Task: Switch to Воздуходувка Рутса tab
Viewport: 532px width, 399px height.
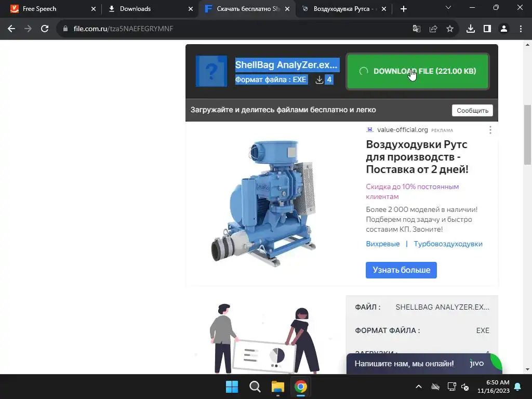Action: [x=344, y=9]
